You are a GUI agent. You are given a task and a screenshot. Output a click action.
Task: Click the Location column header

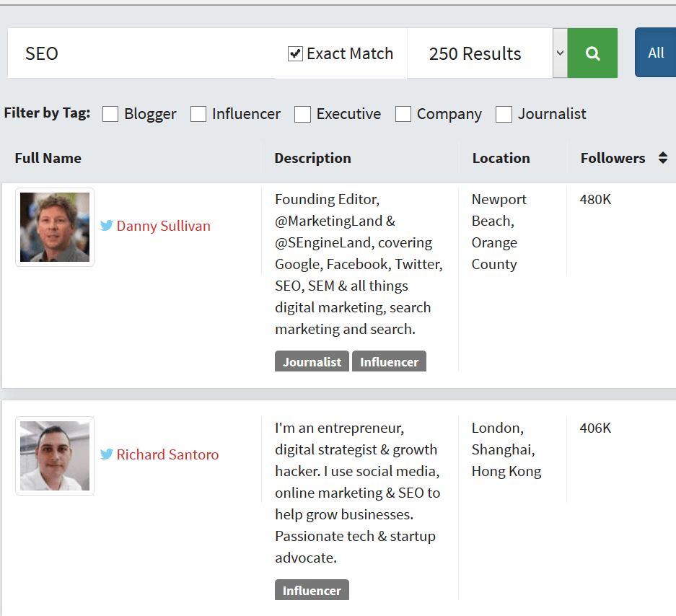pyautogui.click(x=501, y=158)
